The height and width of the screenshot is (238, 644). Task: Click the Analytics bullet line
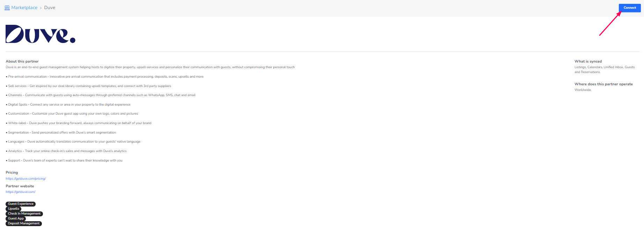point(66,151)
